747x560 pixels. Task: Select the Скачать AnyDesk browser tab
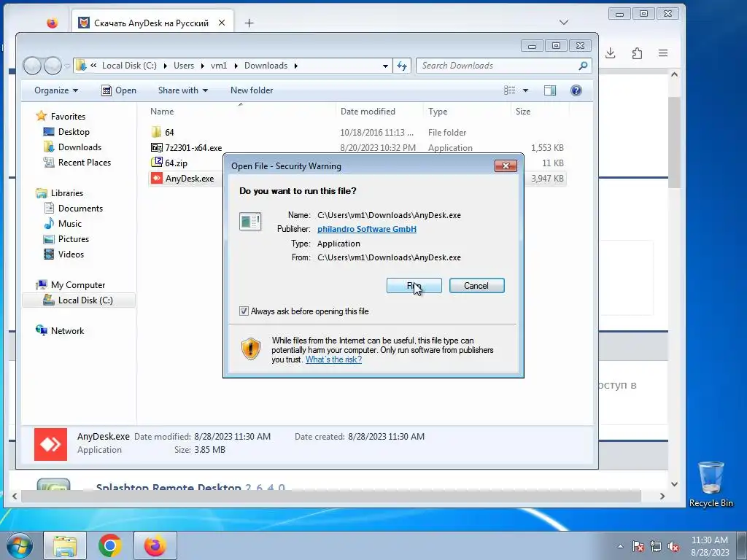[x=152, y=23]
